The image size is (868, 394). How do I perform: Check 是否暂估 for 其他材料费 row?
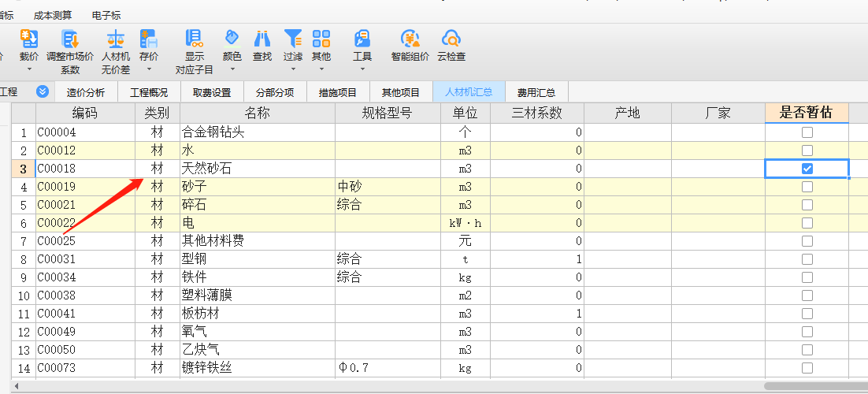click(807, 241)
